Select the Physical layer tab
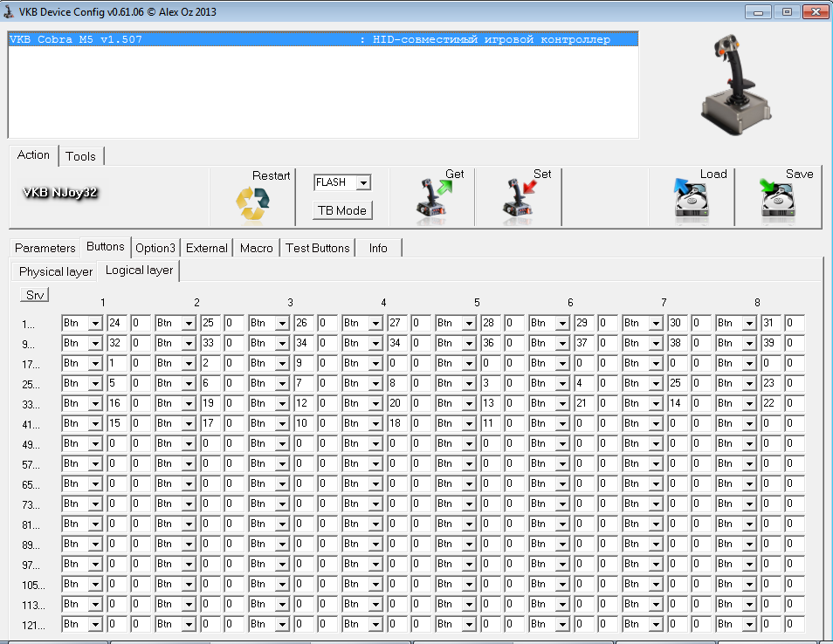The image size is (833, 644). click(56, 271)
